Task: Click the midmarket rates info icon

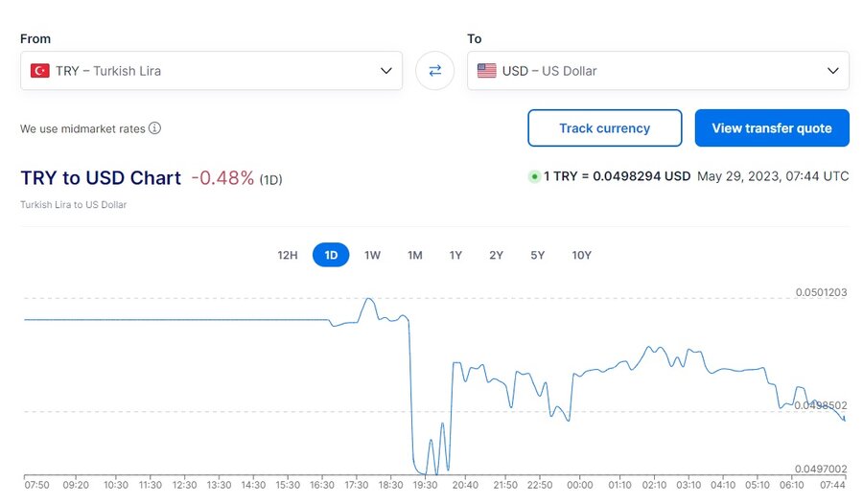Action: 154,128
